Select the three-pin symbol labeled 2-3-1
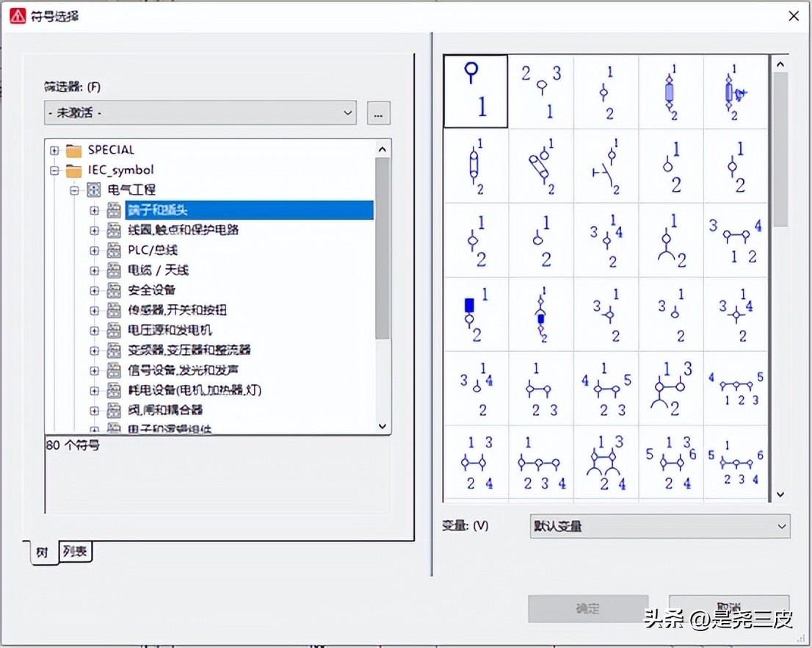812x648 pixels. point(540,90)
